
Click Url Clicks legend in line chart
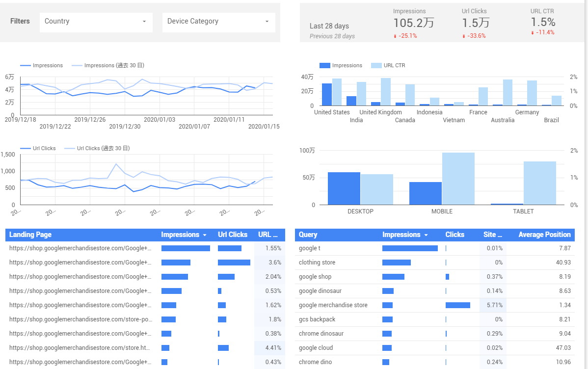point(38,148)
